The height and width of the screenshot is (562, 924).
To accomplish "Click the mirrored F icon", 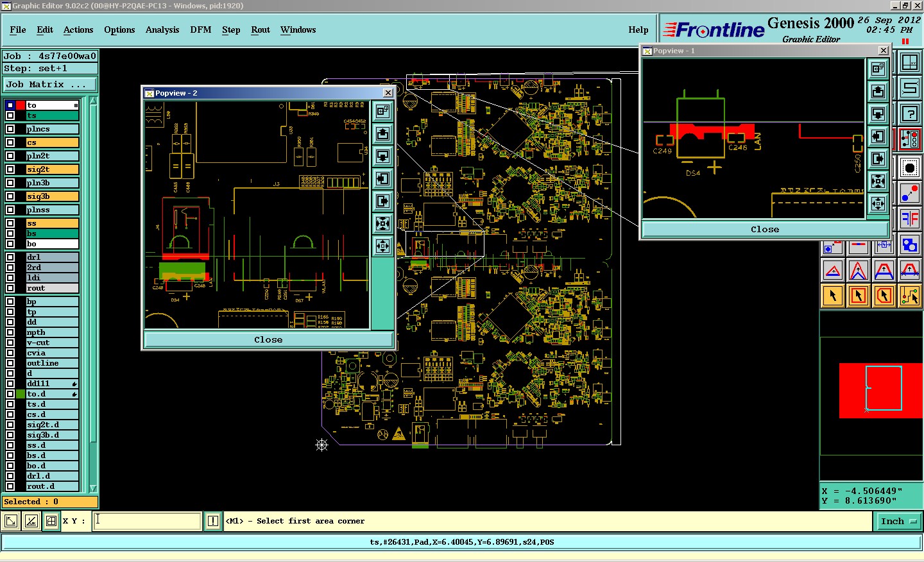I will (909, 219).
